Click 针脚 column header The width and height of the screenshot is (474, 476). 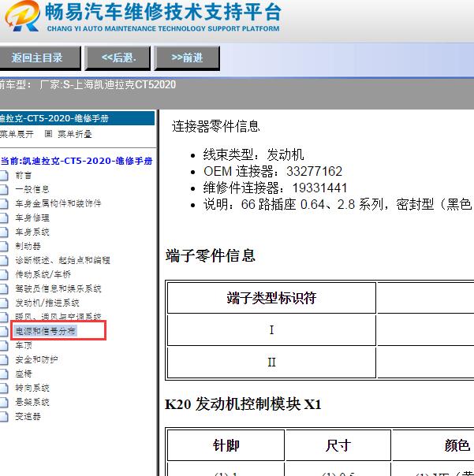point(226,445)
